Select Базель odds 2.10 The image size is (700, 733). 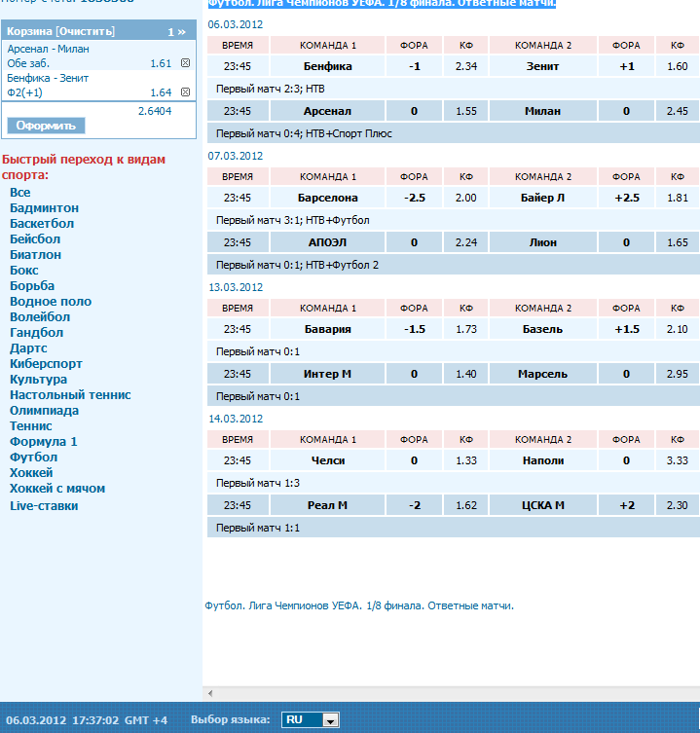click(677, 329)
